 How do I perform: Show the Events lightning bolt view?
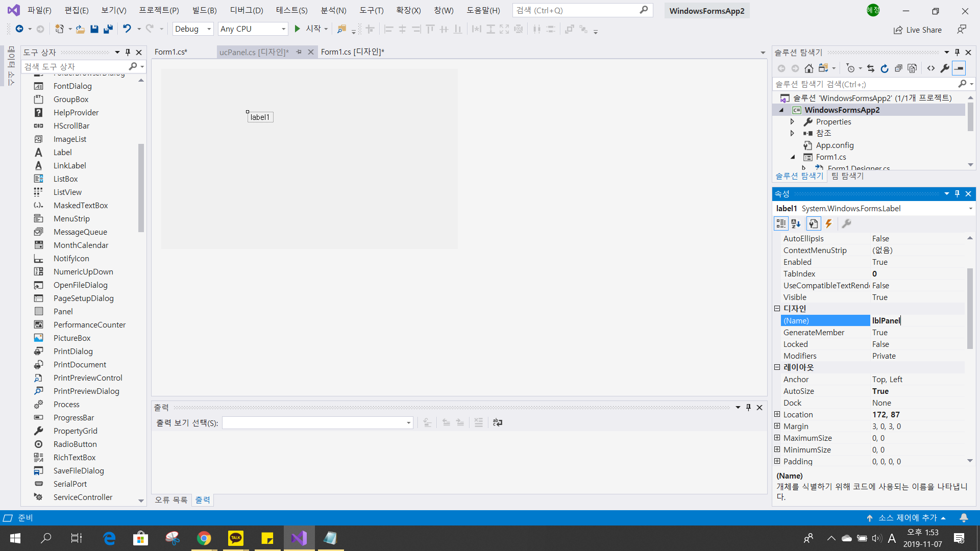(x=829, y=223)
